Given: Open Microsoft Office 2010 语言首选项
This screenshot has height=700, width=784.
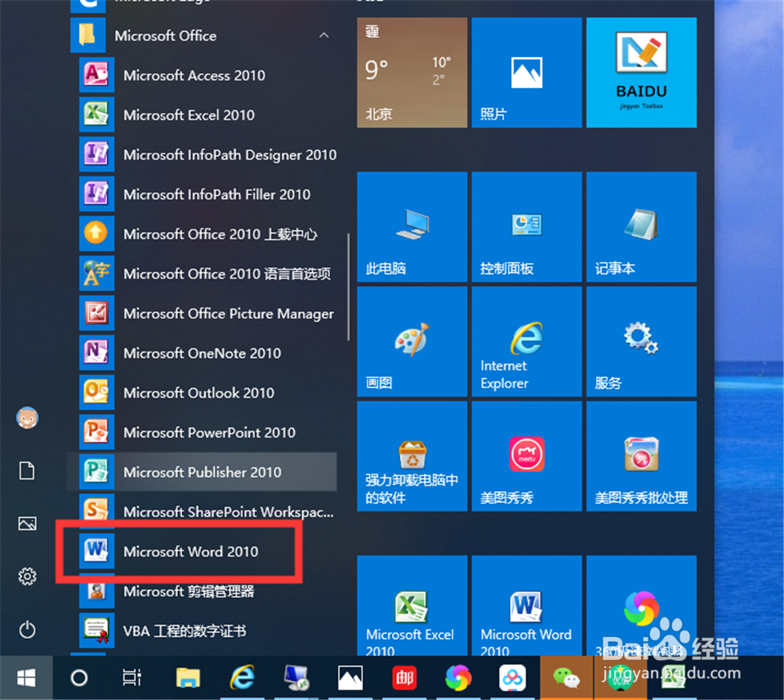Looking at the screenshot, I should click(x=203, y=274).
